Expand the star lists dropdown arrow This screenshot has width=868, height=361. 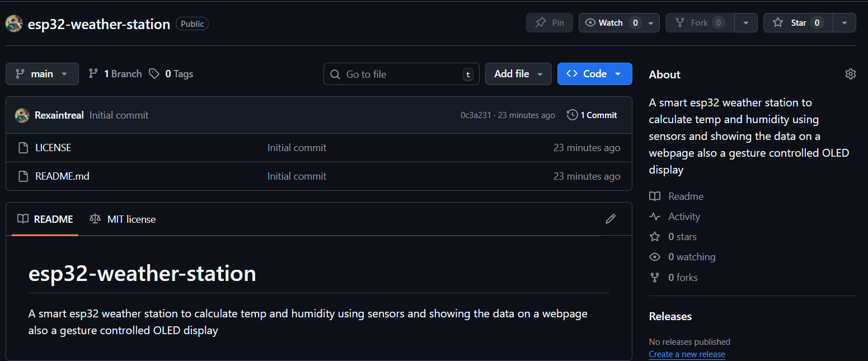pos(844,23)
